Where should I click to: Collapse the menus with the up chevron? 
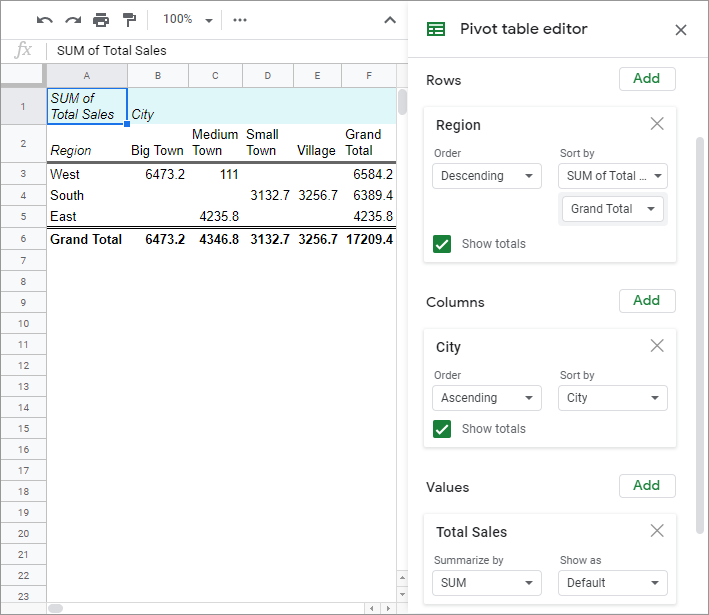390,20
